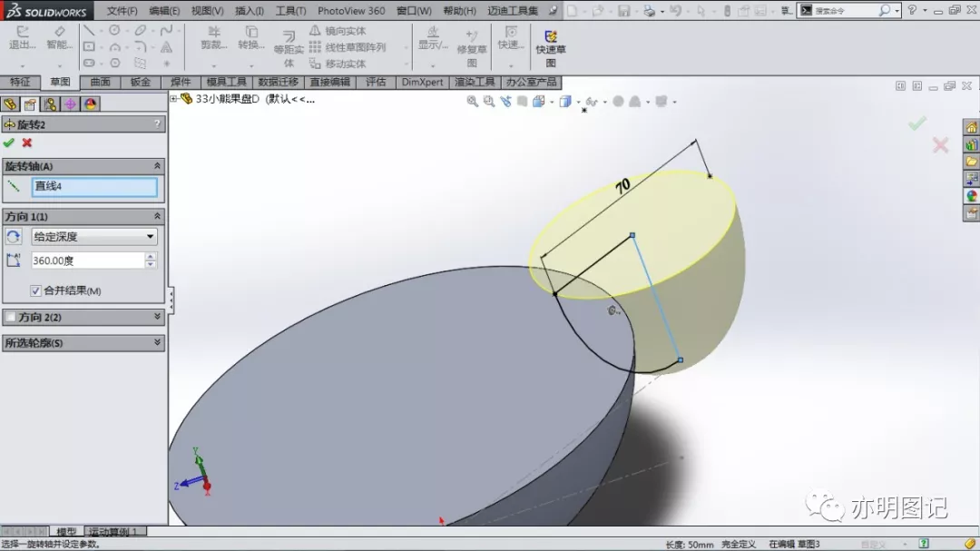Toggle the 合并结果(M) checkbox
The height and width of the screenshot is (551, 980).
35,290
